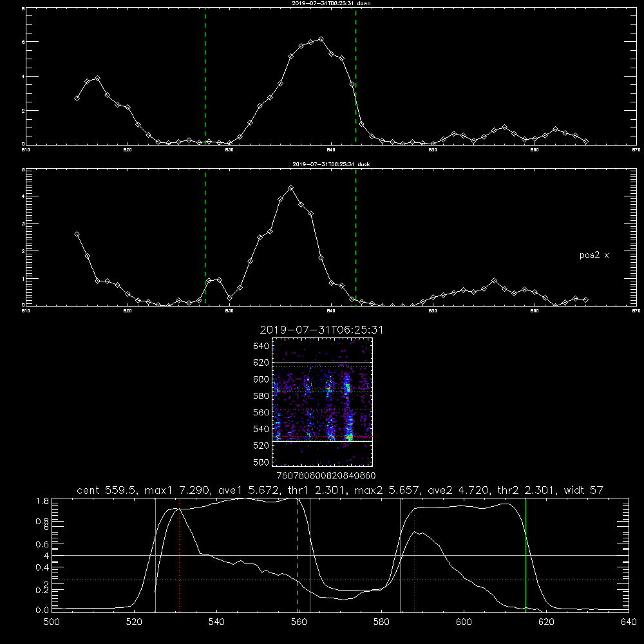Select the green line at 615 in bottom plot
The image size is (644, 644).
click(x=526, y=555)
